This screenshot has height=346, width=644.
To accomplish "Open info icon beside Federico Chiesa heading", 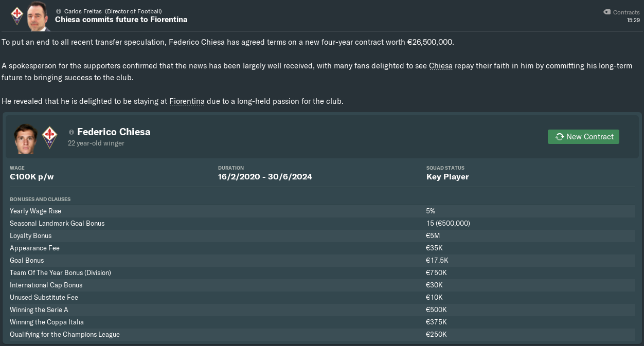I will tap(71, 132).
